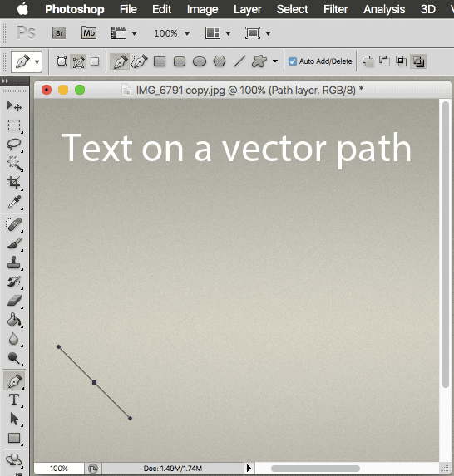Select the Spot Healing Brush tool
Image resolution: width=454 pixels, height=476 pixels.
pyautogui.click(x=14, y=224)
